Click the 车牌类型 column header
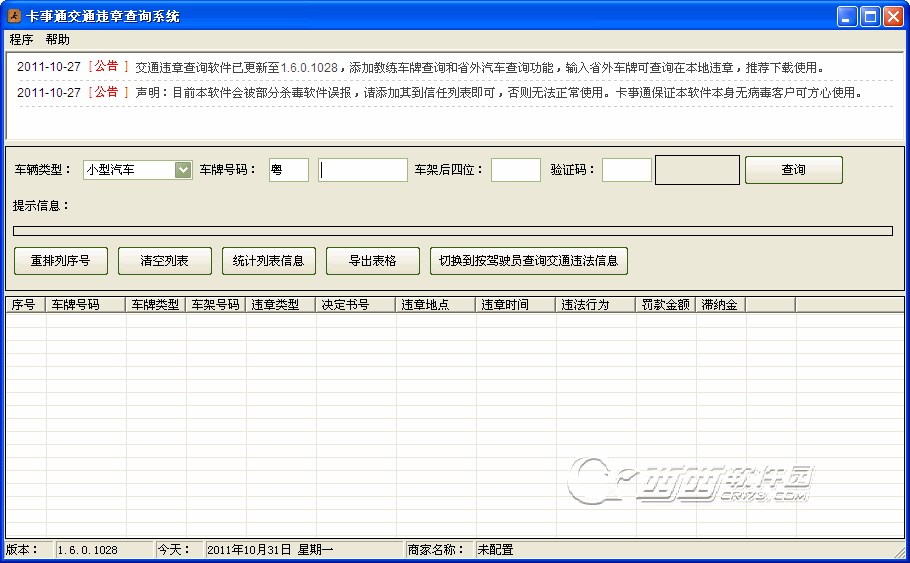The width and height of the screenshot is (910, 563). (x=156, y=305)
